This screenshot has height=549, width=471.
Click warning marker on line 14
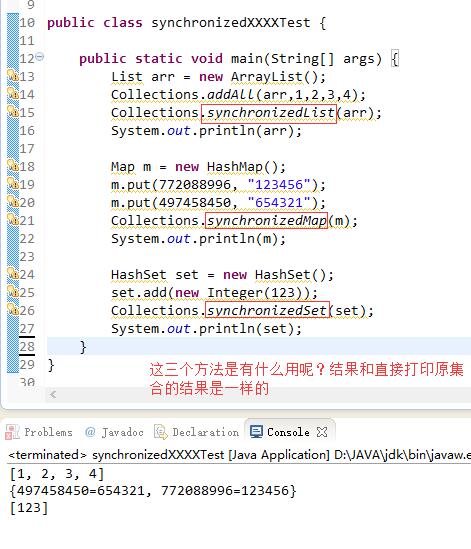[13, 93]
